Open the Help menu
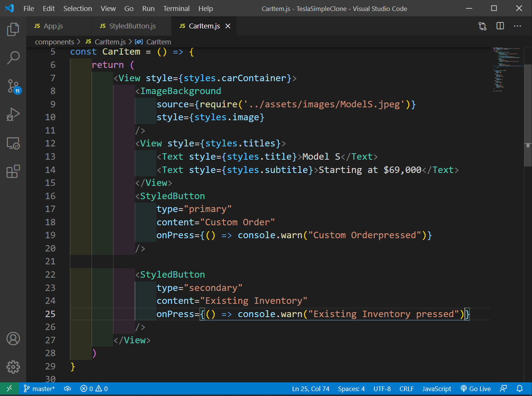The image size is (532, 396). point(206,8)
